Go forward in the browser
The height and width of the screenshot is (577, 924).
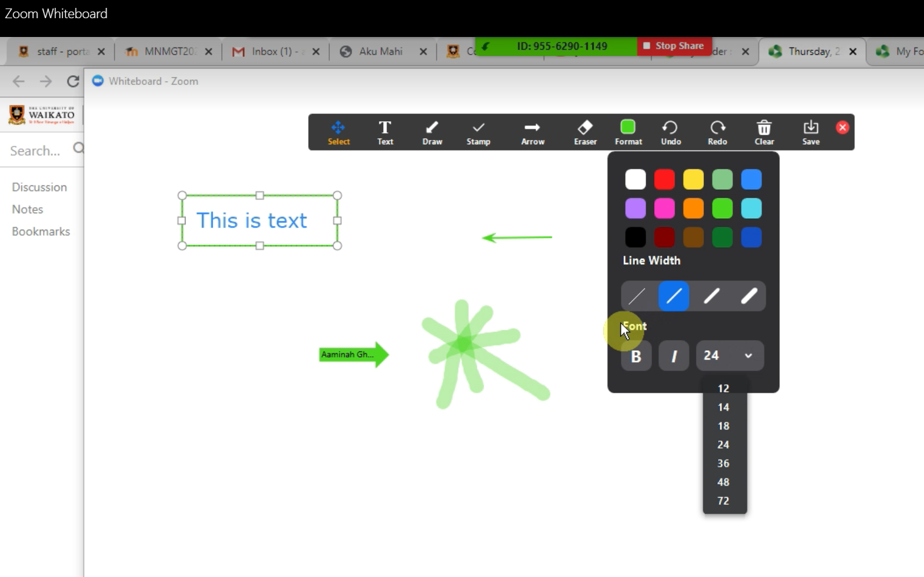[x=46, y=81]
